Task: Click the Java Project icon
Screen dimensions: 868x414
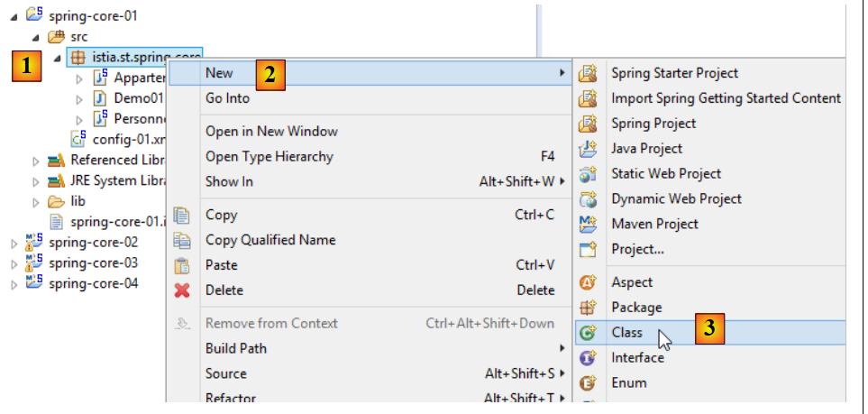Action: (x=589, y=149)
